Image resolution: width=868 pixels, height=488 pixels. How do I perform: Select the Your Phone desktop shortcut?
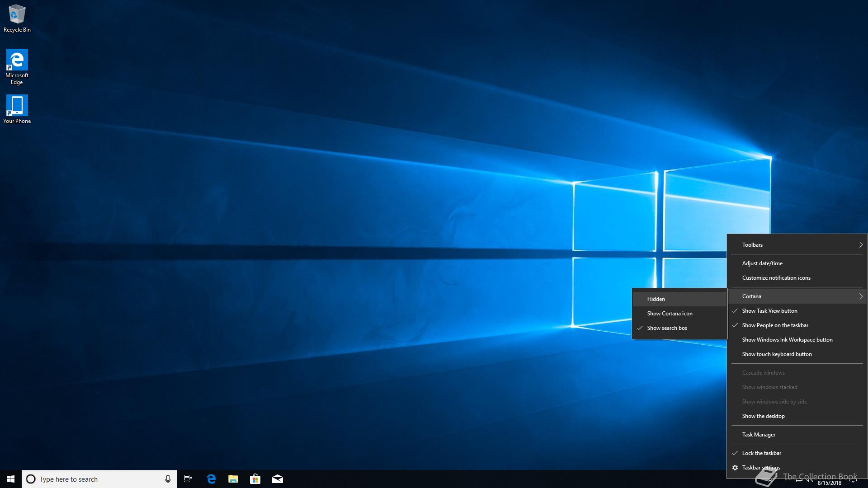pyautogui.click(x=17, y=109)
